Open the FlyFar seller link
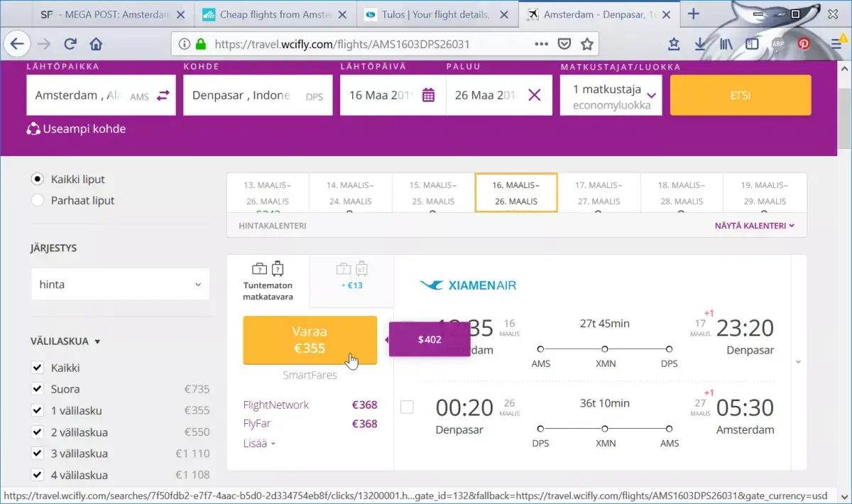852x504 pixels. [x=257, y=423]
